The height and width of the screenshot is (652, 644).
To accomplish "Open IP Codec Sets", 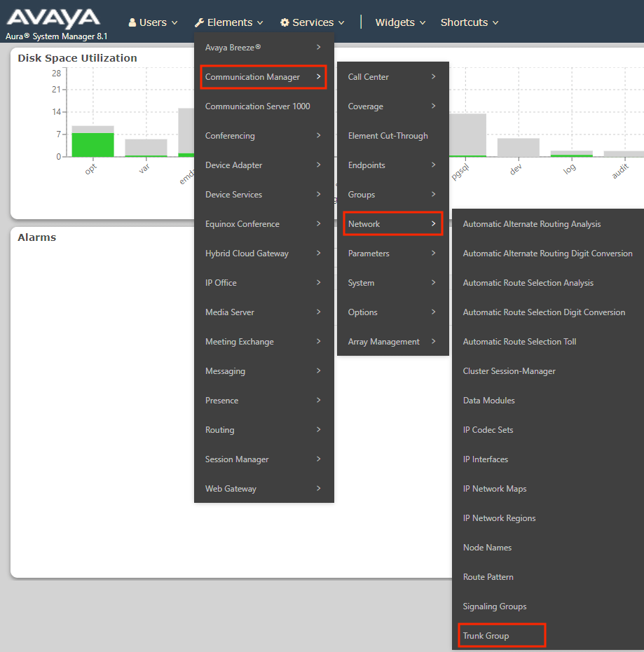I will coord(488,430).
